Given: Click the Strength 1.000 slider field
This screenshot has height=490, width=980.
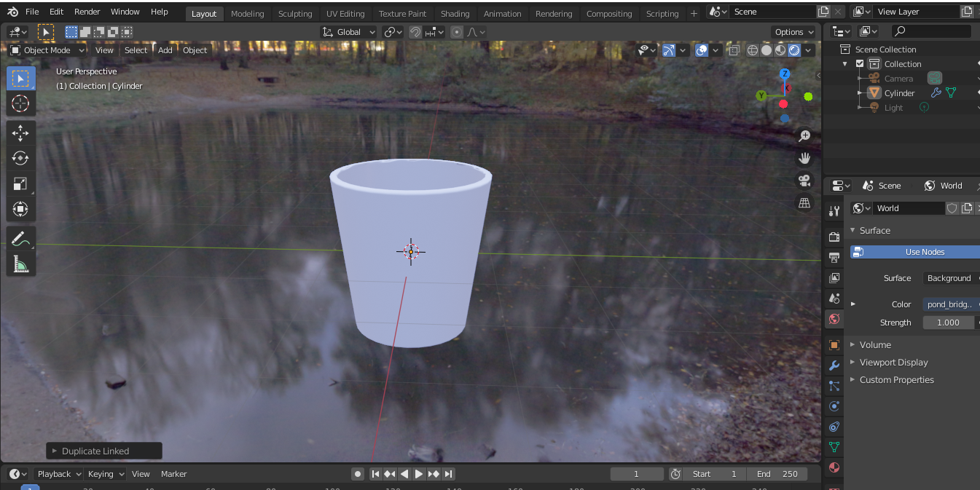Looking at the screenshot, I should click(949, 323).
